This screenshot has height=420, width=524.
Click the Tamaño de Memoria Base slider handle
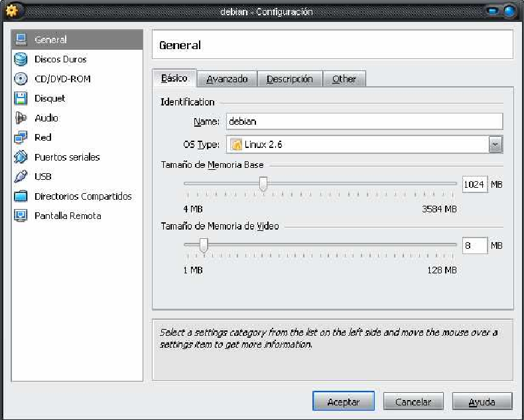pyautogui.click(x=263, y=184)
